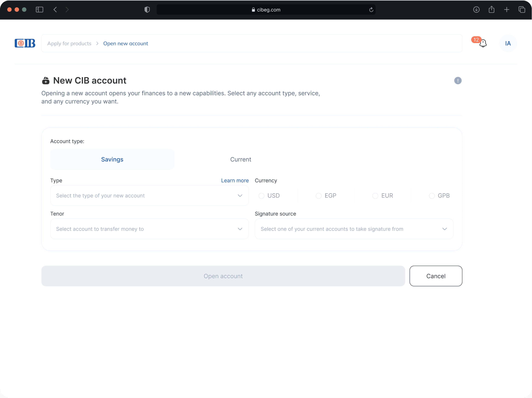Image resolution: width=532 pixels, height=398 pixels.
Task: Show the tab overview
Action: pyautogui.click(x=522, y=10)
